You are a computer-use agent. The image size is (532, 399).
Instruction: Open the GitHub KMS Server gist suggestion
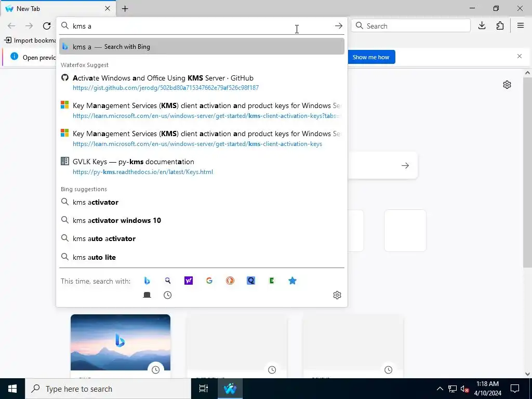coord(202,83)
